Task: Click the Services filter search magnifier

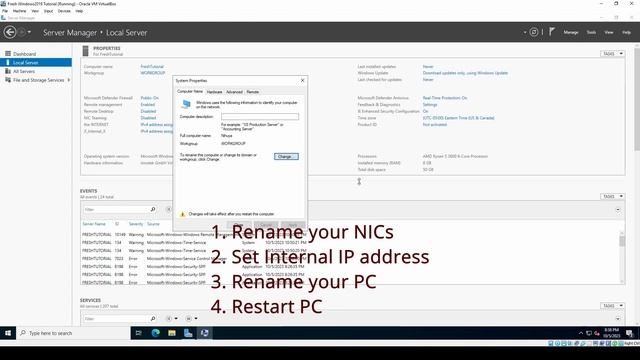Action: tap(153, 318)
